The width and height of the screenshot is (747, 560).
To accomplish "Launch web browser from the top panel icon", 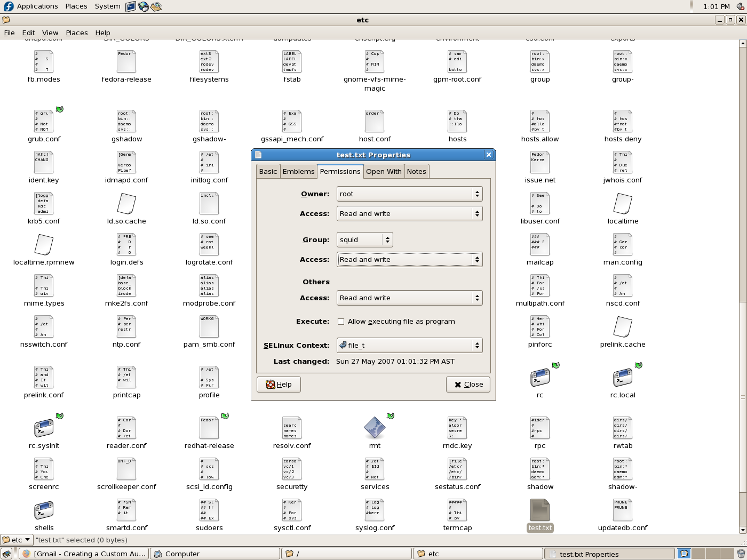I will pos(144,6).
